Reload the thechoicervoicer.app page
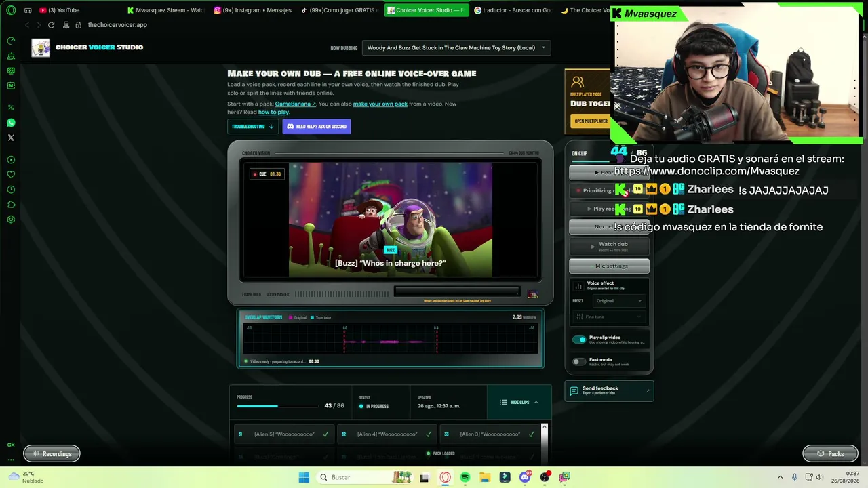 (x=51, y=25)
